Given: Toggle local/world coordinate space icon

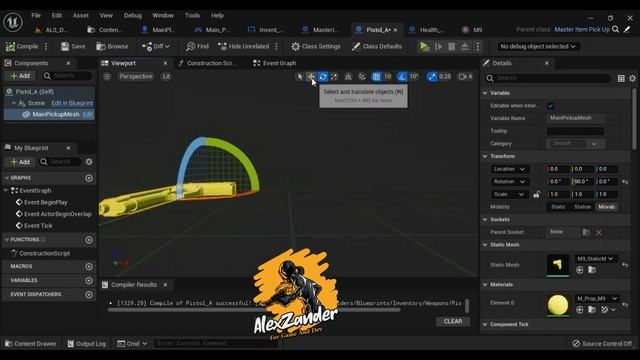Looking at the screenshot, I should tap(348, 76).
